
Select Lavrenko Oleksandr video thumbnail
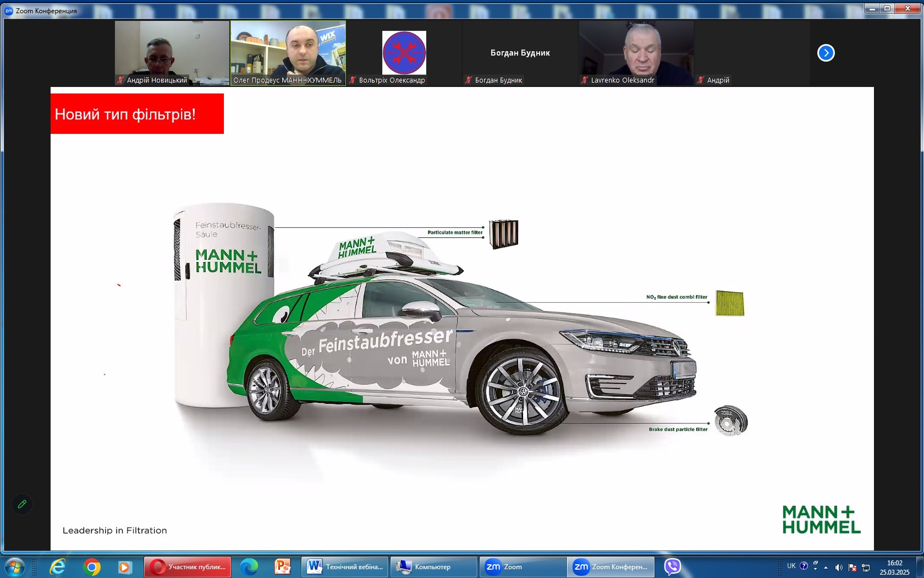point(636,53)
